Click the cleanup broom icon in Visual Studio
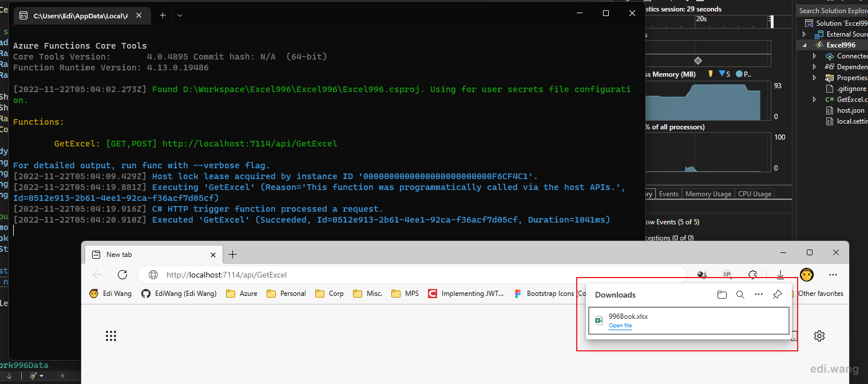Viewport: 868px width, 384px height. click(34, 376)
